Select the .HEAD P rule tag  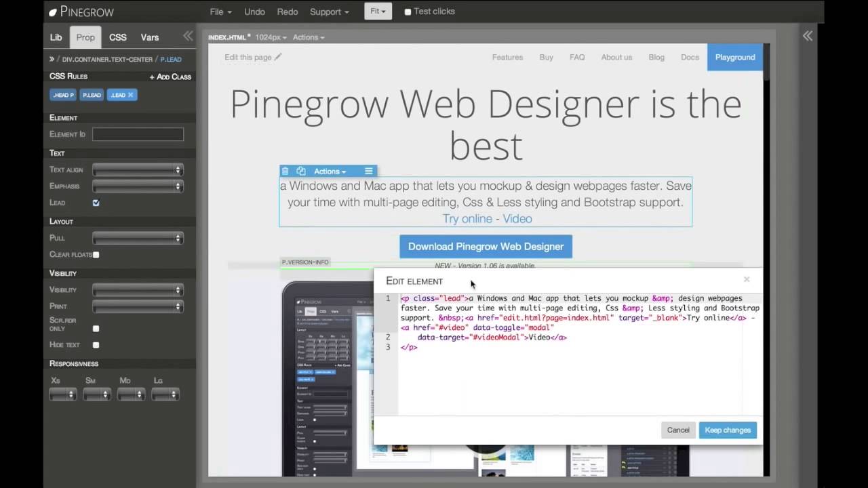click(x=62, y=95)
